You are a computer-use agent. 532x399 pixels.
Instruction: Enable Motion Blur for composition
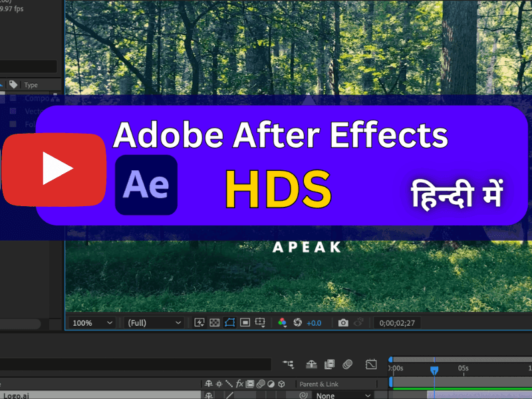[347, 364]
